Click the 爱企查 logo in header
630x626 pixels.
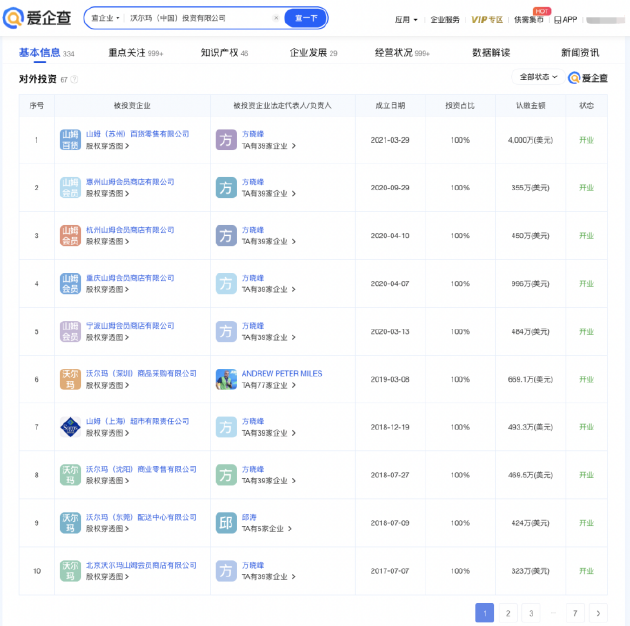click(37, 18)
